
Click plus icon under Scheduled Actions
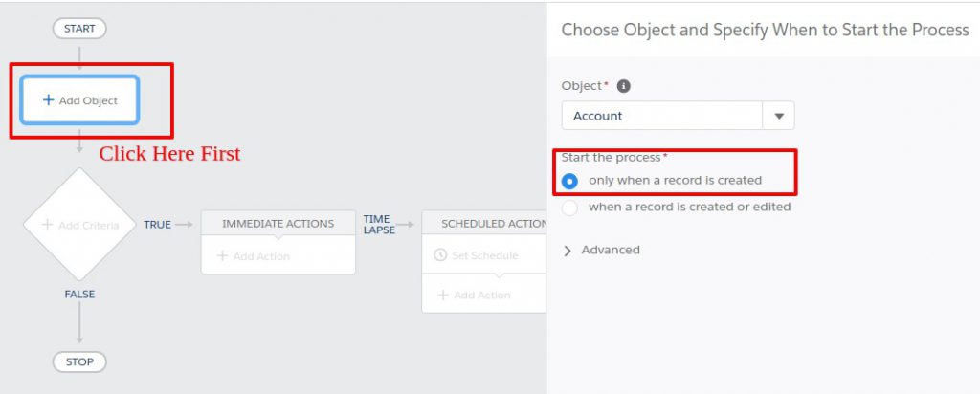[x=442, y=295]
